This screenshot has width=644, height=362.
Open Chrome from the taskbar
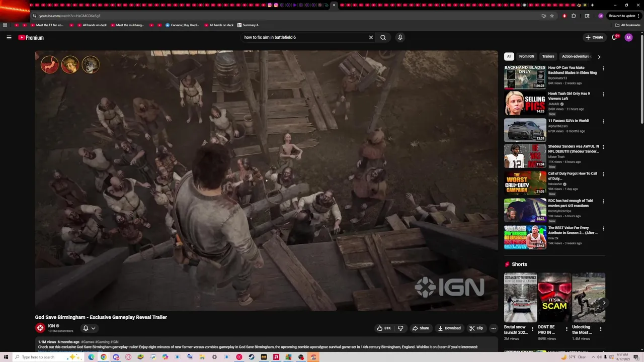(x=103, y=357)
